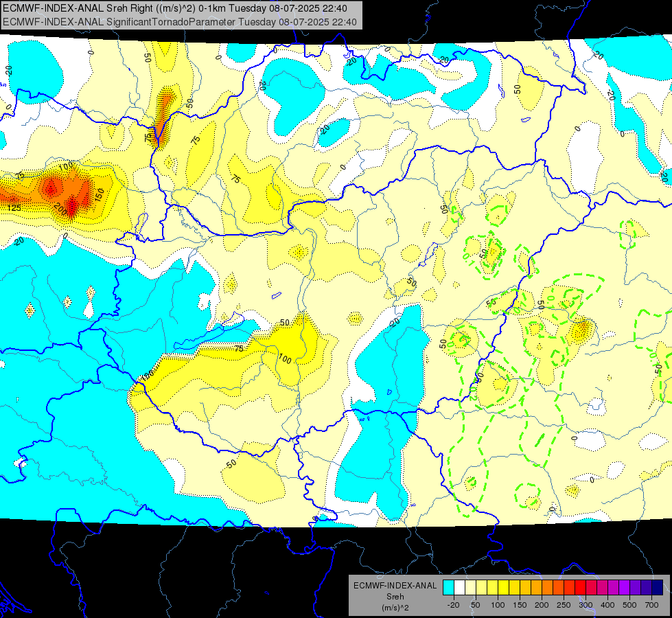Click the '200' contour label on the map
Screen dimensions: 672x618
[x=60, y=209]
